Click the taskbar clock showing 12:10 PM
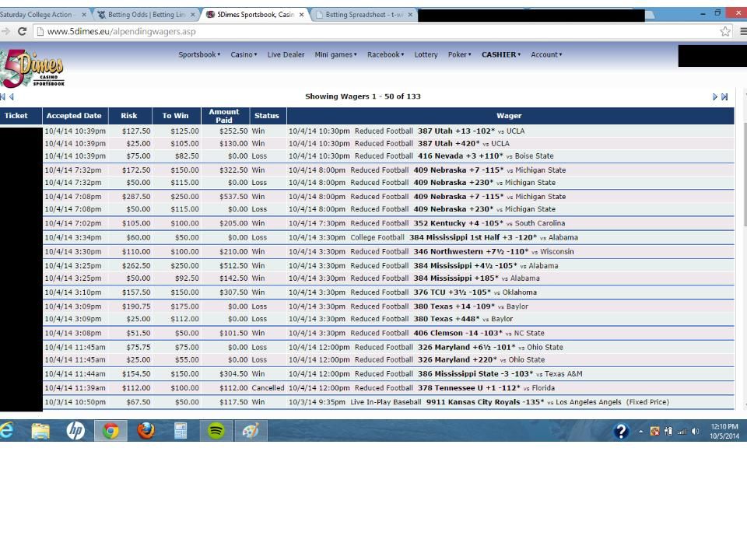Image resolution: width=747 pixels, height=560 pixels. [x=724, y=431]
